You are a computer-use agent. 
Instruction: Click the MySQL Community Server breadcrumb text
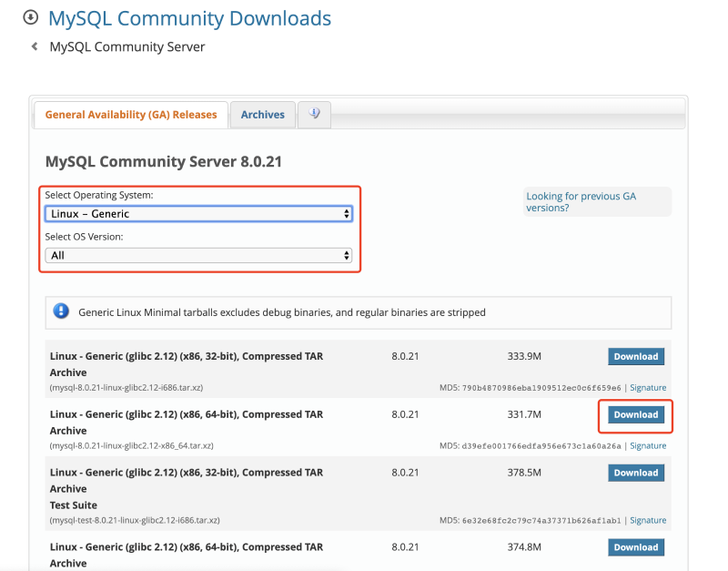click(x=127, y=47)
